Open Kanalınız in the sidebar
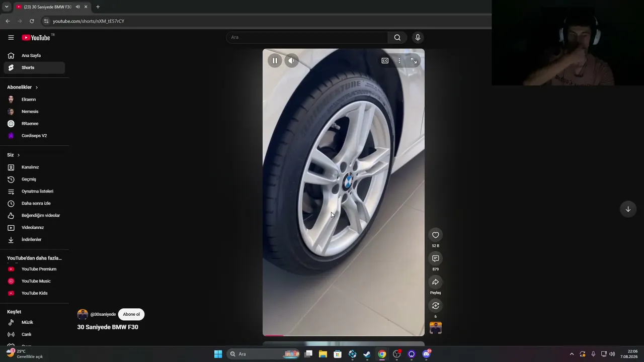 (34, 167)
